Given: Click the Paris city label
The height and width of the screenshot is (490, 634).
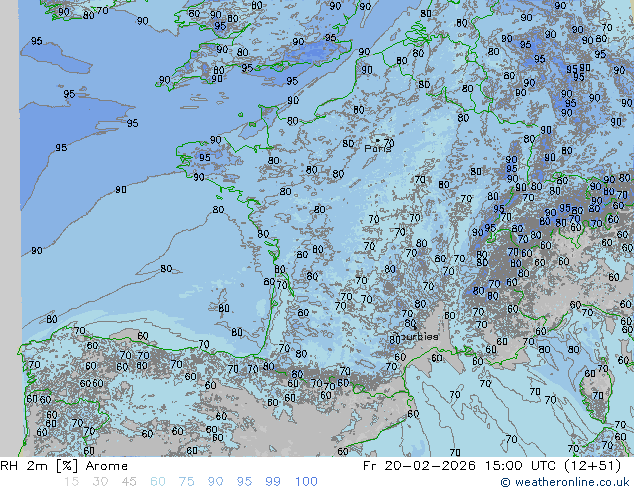Looking at the screenshot, I should (378, 148).
